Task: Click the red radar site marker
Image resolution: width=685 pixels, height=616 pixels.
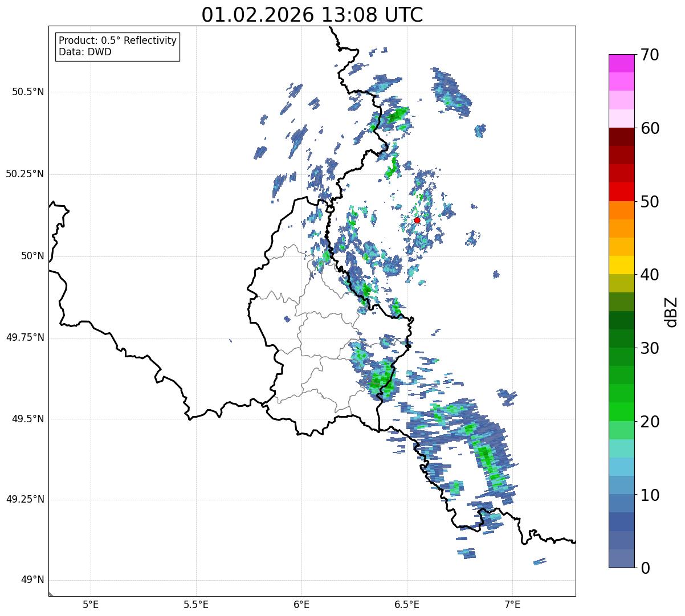Action: tap(417, 220)
